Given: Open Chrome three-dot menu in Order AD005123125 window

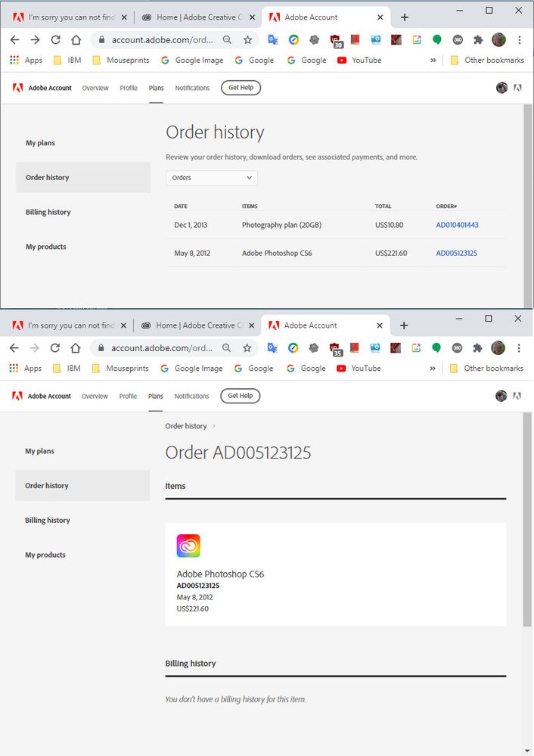Looking at the screenshot, I should click(519, 348).
